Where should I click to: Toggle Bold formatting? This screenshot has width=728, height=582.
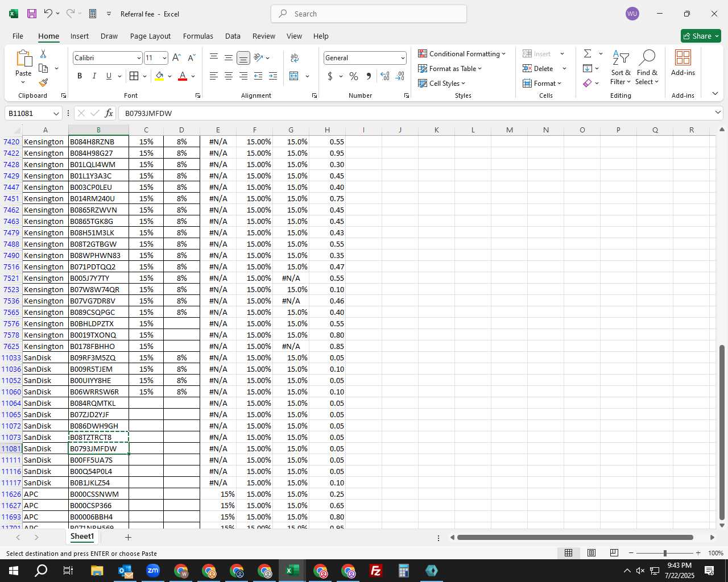tap(80, 76)
